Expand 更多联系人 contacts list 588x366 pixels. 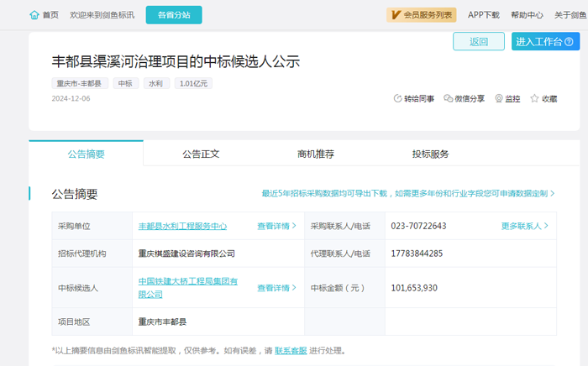click(x=524, y=226)
